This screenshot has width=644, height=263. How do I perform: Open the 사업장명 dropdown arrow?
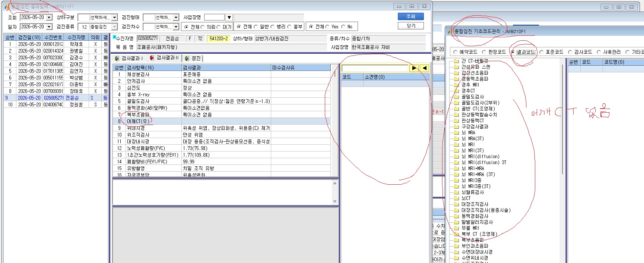coord(229,18)
